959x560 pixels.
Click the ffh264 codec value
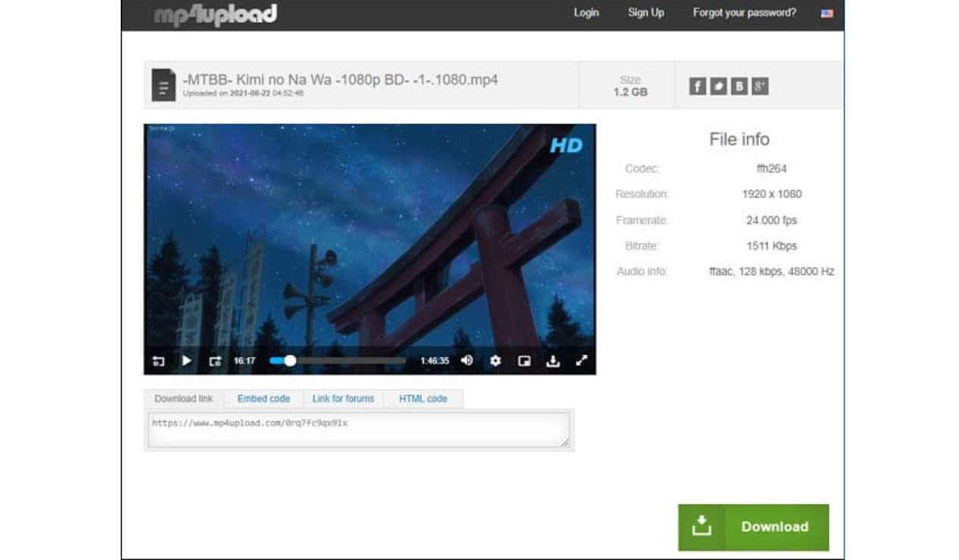pyautogui.click(x=771, y=168)
